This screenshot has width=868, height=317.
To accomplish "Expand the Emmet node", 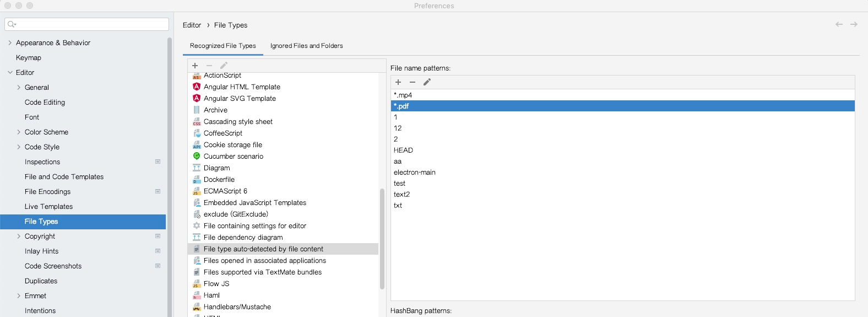I will pyautogui.click(x=19, y=295).
